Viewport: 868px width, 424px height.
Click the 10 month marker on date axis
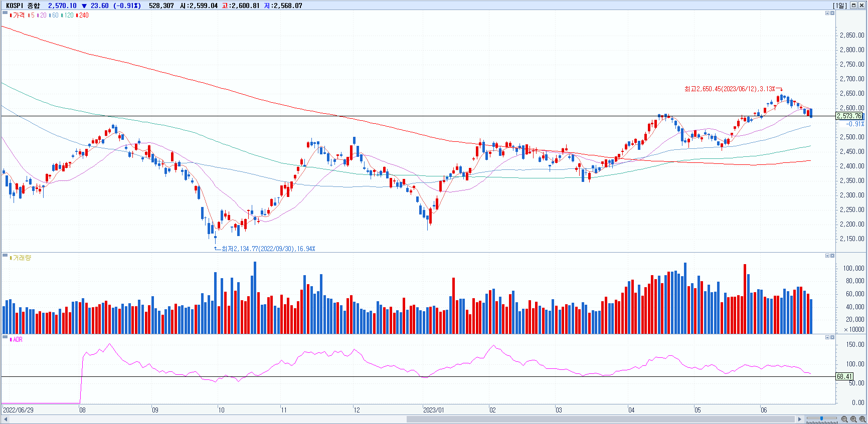(x=221, y=410)
